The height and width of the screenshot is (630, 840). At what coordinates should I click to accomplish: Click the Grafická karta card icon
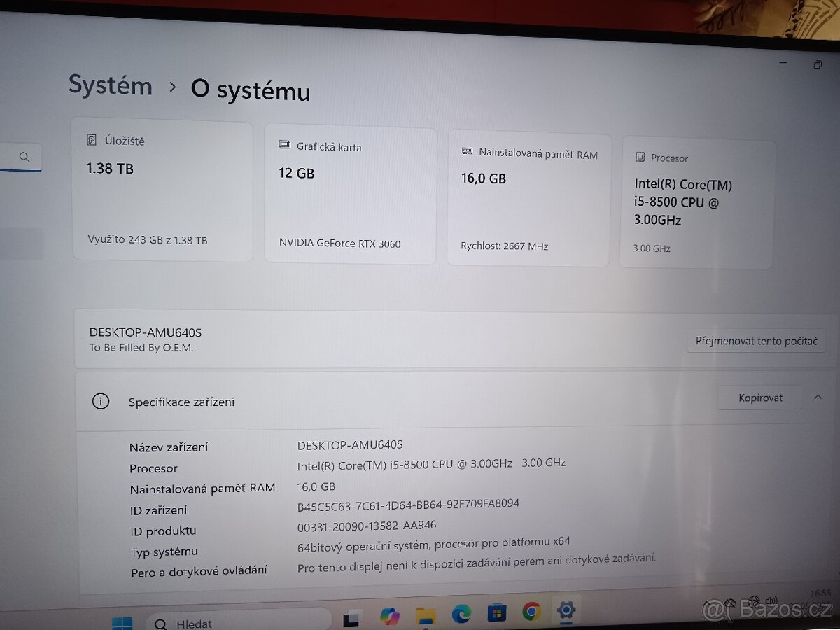point(284,143)
